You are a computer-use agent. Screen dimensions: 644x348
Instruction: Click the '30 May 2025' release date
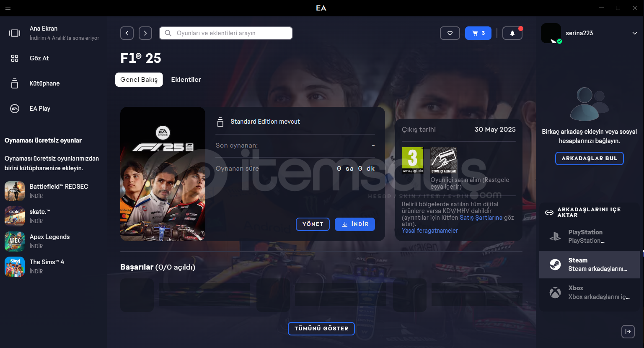click(495, 130)
